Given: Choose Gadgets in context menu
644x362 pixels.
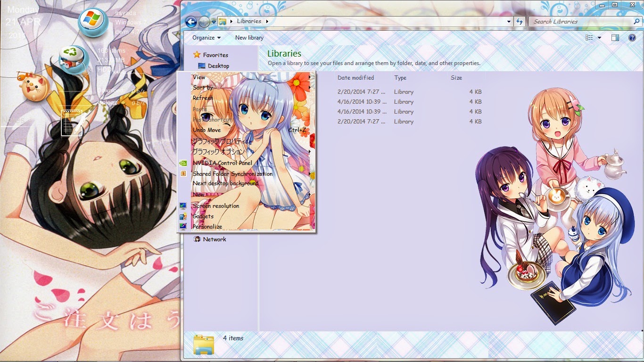Looking at the screenshot, I should pos(246,216).
